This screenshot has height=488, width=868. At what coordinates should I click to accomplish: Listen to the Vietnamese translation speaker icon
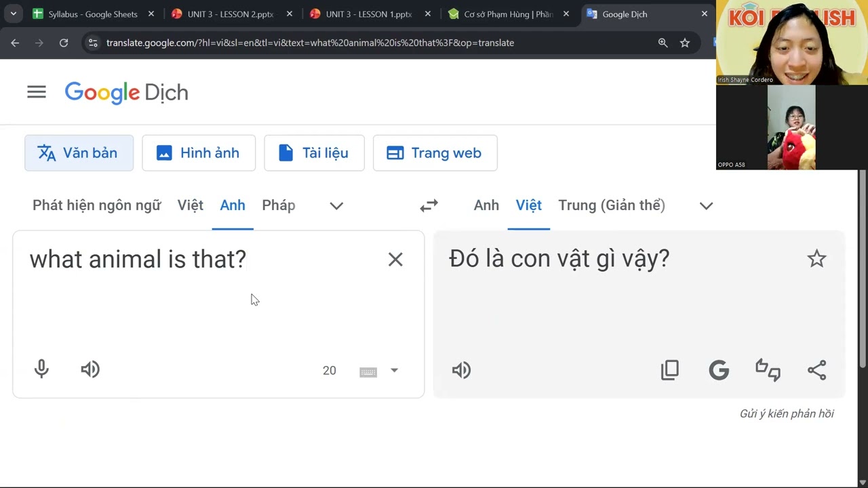tap(461, 370)
